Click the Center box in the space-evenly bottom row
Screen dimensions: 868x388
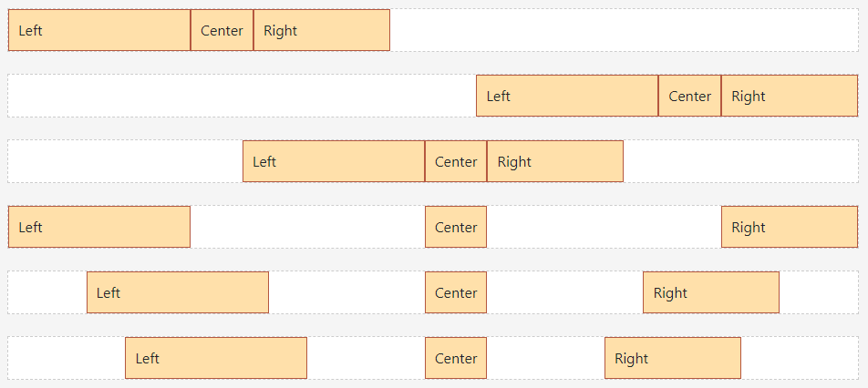[456, 358]
